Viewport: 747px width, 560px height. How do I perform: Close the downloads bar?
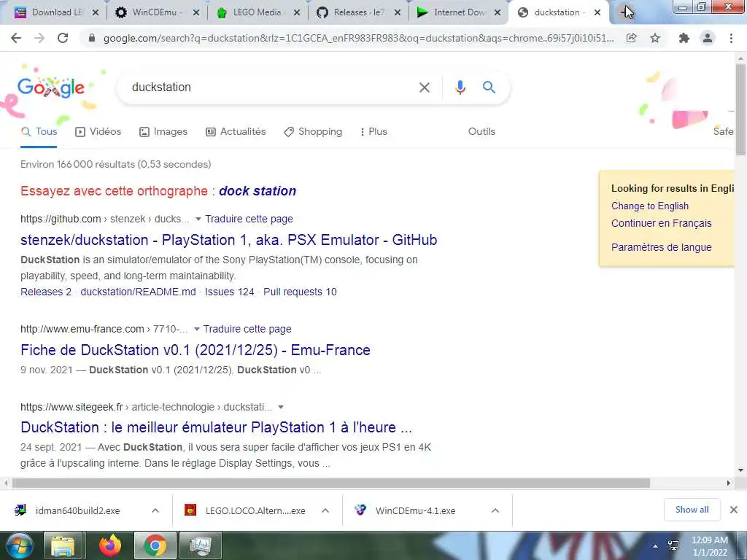click(x=734, y=510)
